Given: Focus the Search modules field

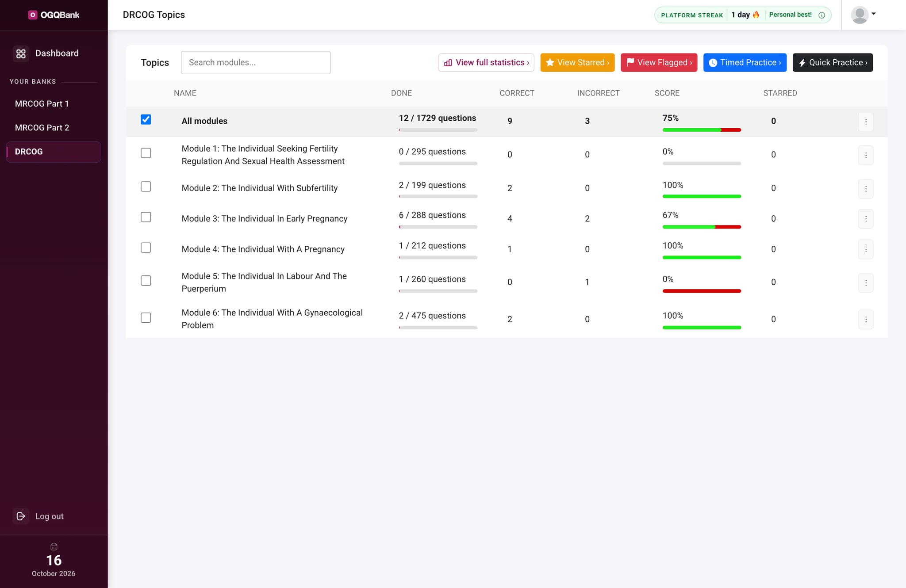Looking at the screenshot, I should click(256, 62).
